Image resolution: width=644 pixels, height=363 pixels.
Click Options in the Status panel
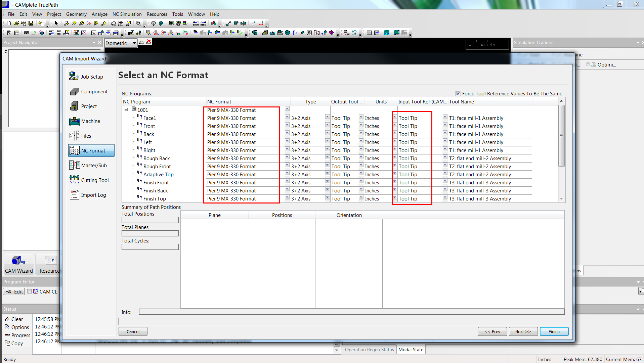[17, 327]
